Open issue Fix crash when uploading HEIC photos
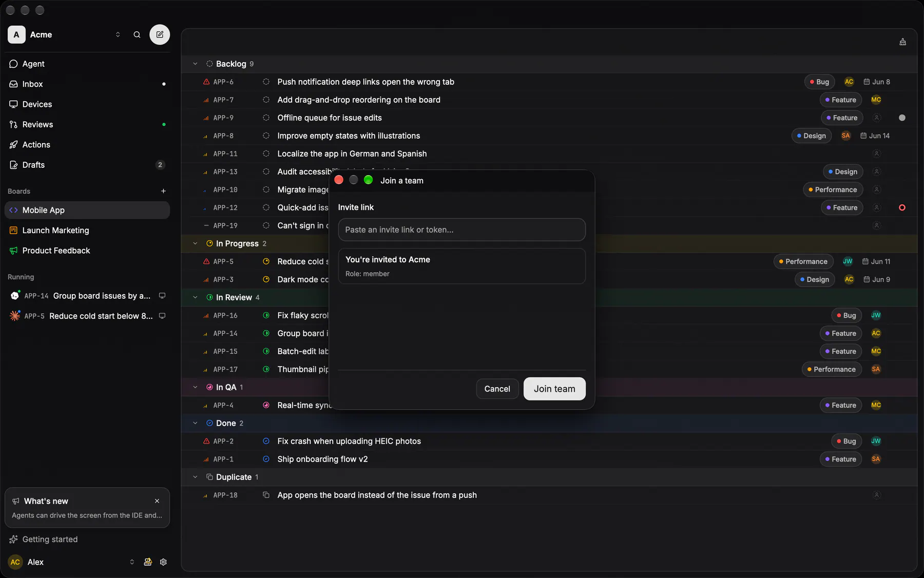This screenshot has height=578, width=924. click(x=349, y=441)
